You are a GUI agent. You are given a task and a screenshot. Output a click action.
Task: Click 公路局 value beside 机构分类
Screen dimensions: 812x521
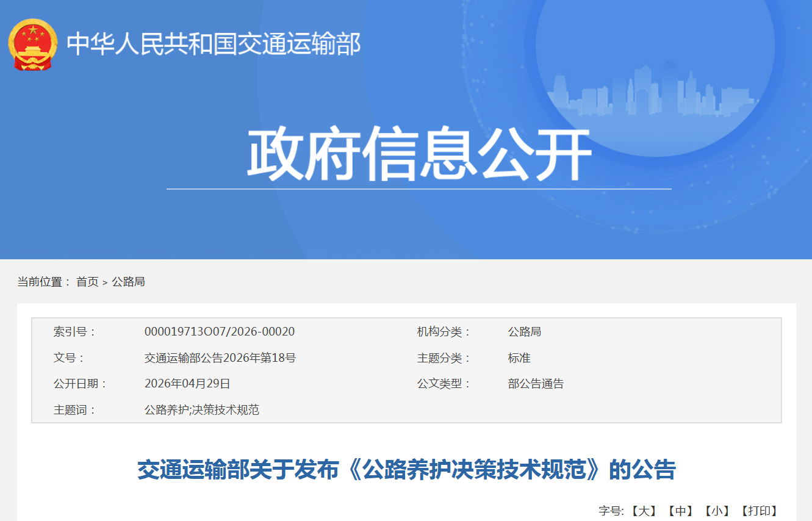click(x=525, y=332)
